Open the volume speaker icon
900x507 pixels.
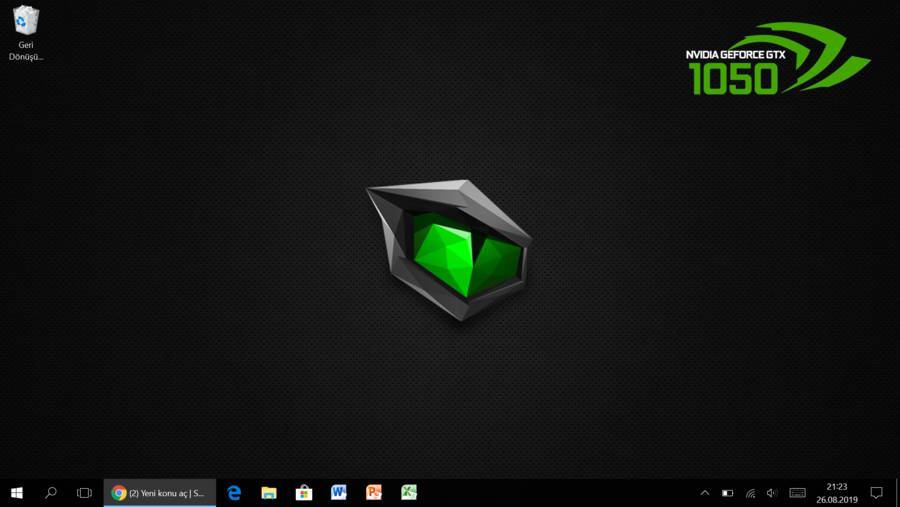tap(772, 493)
